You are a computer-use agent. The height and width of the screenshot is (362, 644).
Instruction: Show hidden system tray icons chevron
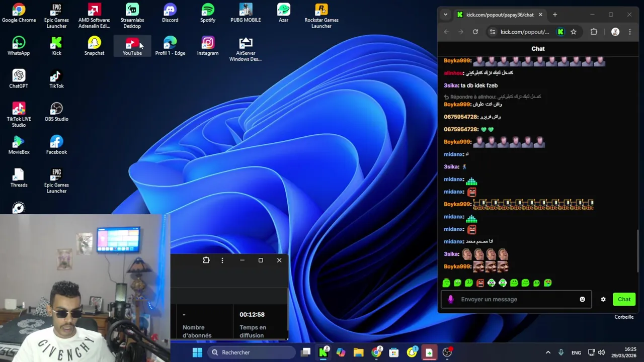(x=548, y=352)
